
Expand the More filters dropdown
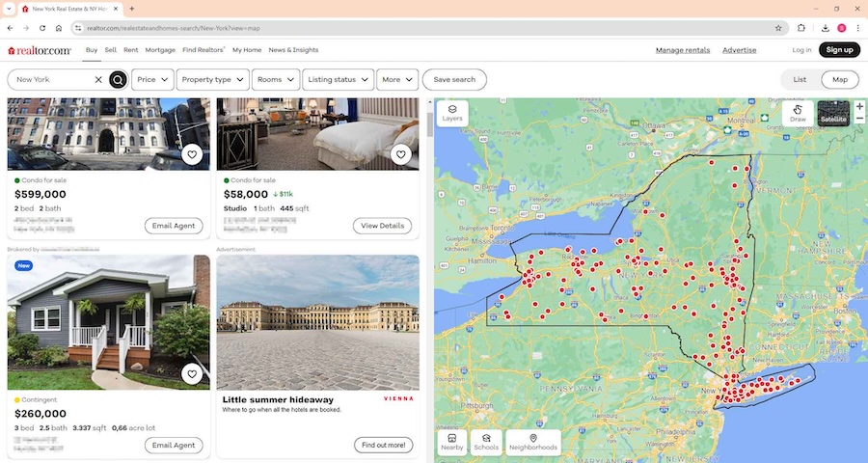(x=397, y=80)
